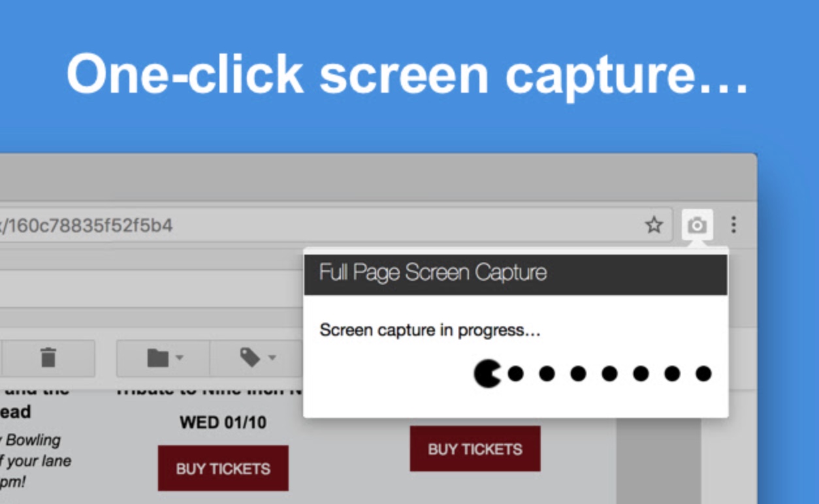Click the last dot in the progress row
The width and height of the screenshot is (819, 504).
(x=703, y=373)
